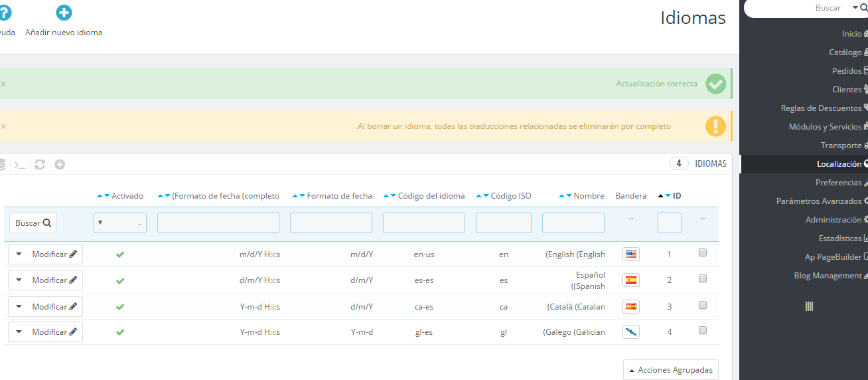The height and width of the screenshot is (380, 868).
Task: Close the yellow borrar idioma warning
Action: [3, 126]
